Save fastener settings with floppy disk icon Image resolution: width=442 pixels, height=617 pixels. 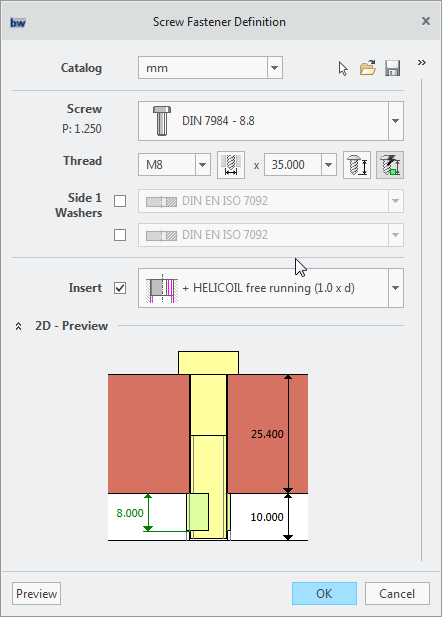click(392, 68)
